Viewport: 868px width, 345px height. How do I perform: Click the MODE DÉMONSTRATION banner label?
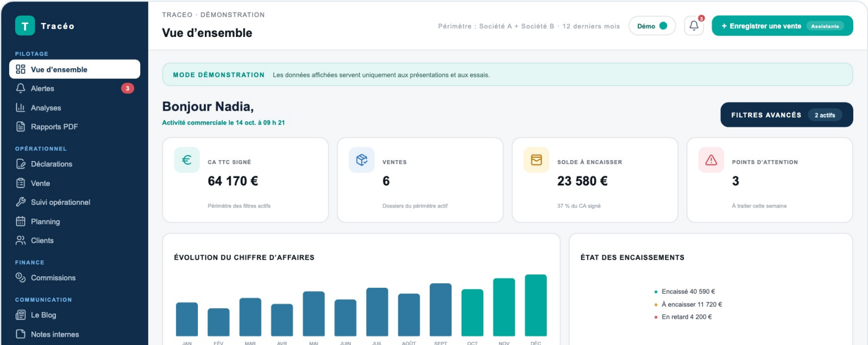coord(219,75)
